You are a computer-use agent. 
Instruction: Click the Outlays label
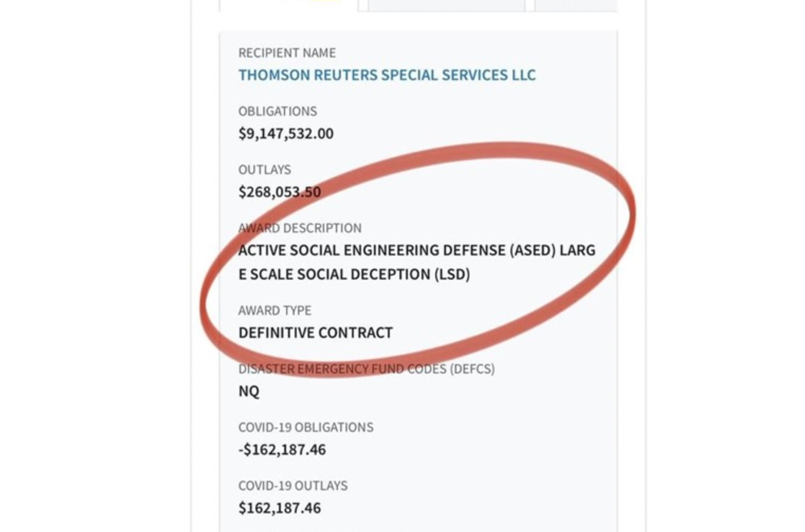click(x=264, y=170)
